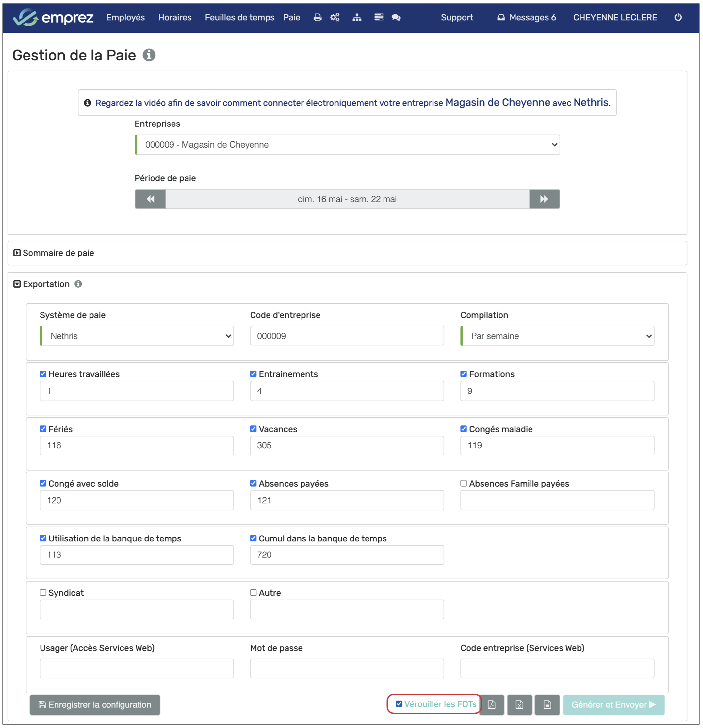The image size is (703, 728).
Task: Export payroll as PDF file
Action: coord(491,704)
